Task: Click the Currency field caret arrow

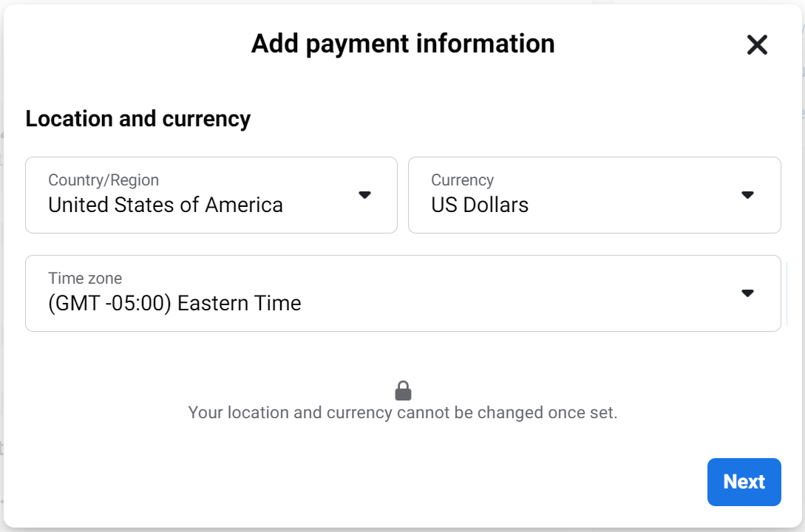Action: pyautogui.click(x=747, y=195)
